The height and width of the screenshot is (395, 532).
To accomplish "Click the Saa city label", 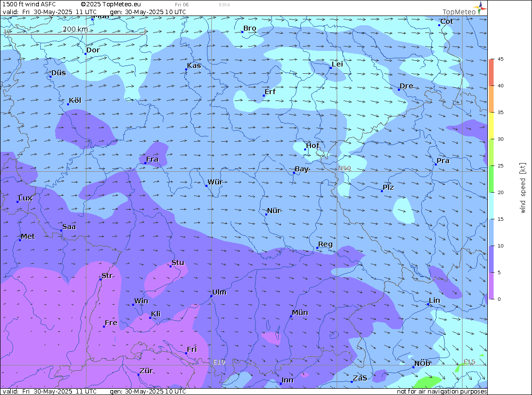I will pos(69,227).
